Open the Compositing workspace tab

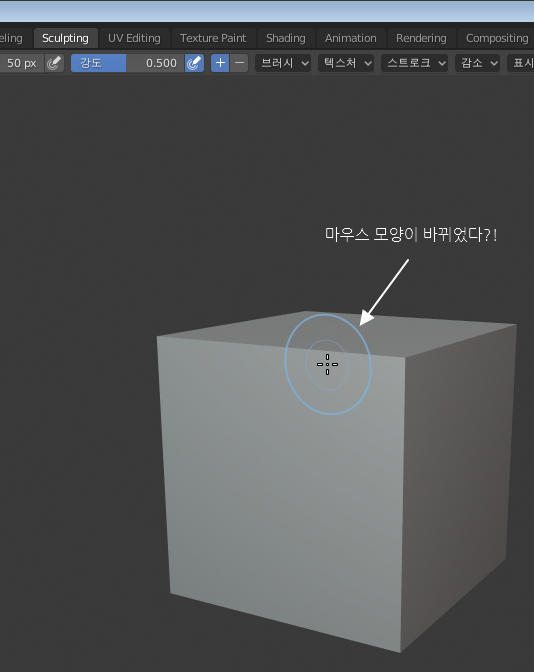(496, 38)
